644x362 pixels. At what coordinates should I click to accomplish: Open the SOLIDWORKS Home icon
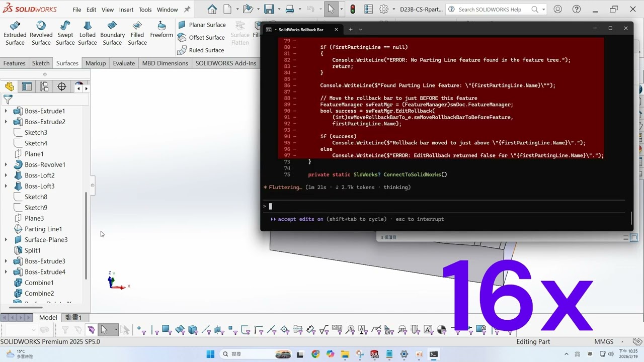point(212,9)
